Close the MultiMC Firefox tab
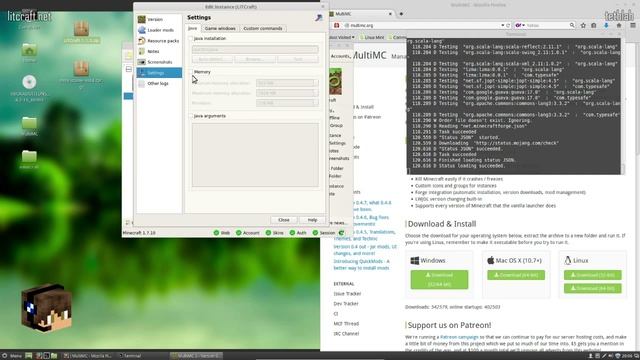Image resolution: width=640 pixels, height=360 pixels. pos(390,14)
